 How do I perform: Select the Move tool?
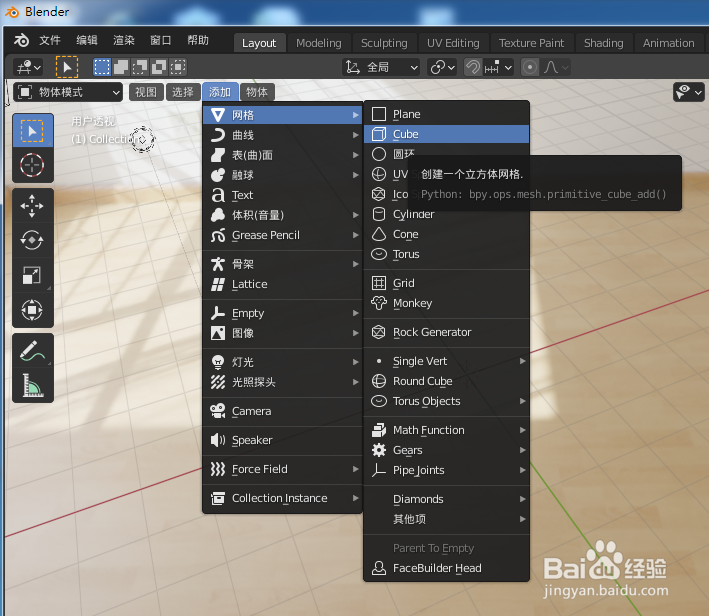(x=32, y=206)
